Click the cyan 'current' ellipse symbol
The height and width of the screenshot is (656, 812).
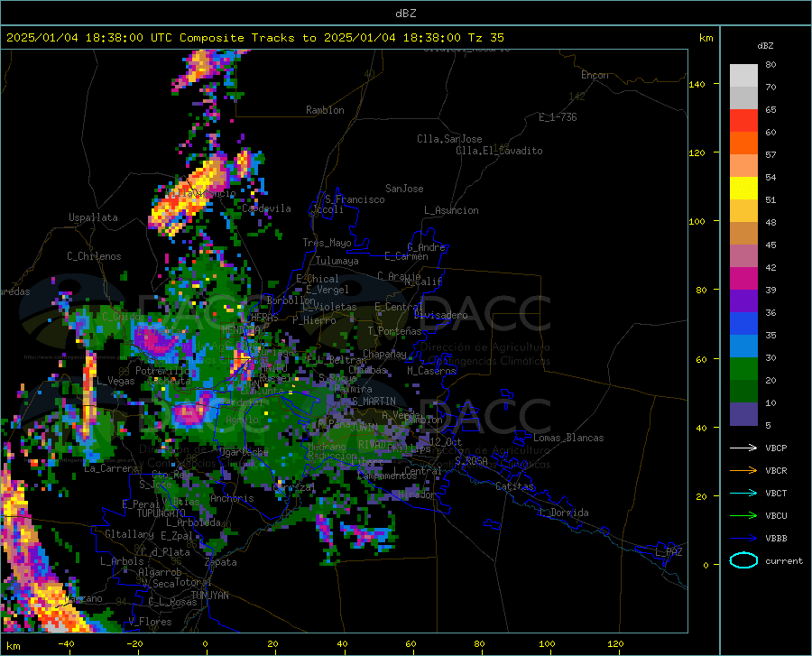coord(743,560)
